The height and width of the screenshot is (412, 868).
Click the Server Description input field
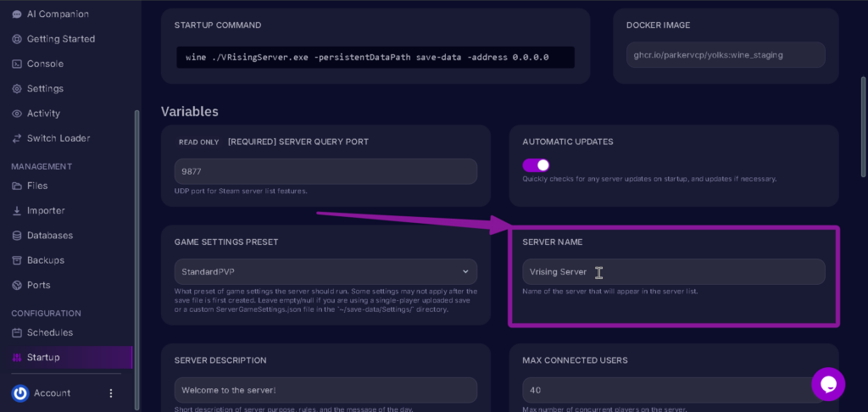click(325, 391)
